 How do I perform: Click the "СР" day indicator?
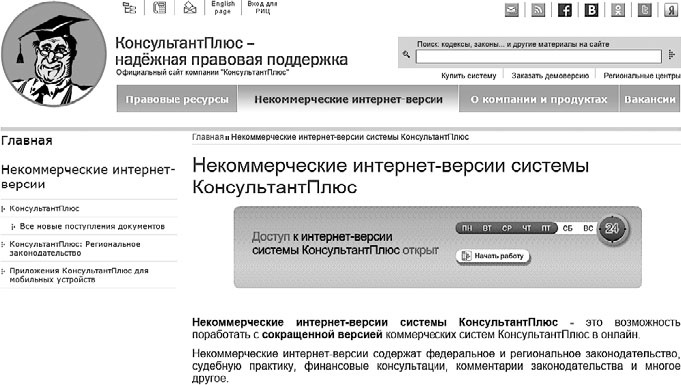pos(507,228)
